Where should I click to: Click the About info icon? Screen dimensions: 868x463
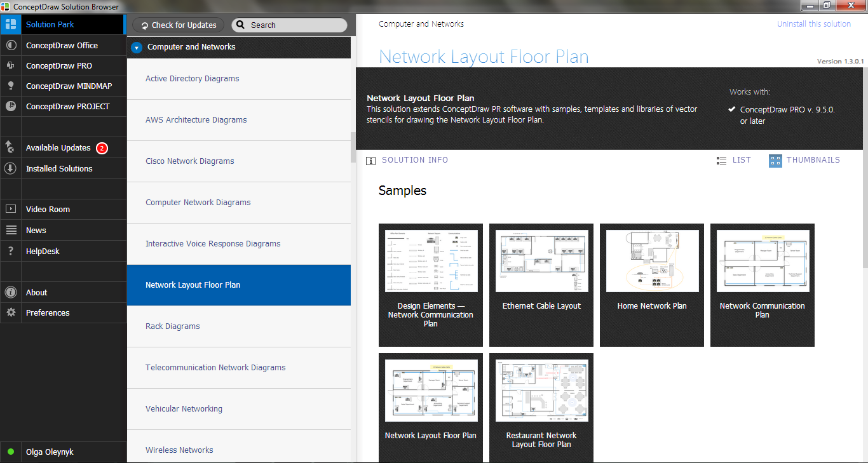tap(10, 293)
